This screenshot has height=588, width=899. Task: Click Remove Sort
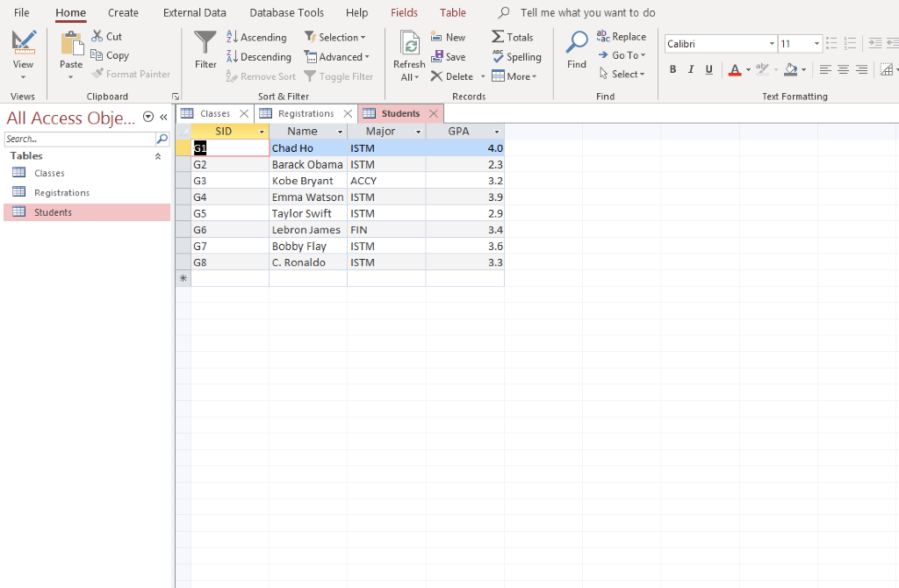pos(261,76)
